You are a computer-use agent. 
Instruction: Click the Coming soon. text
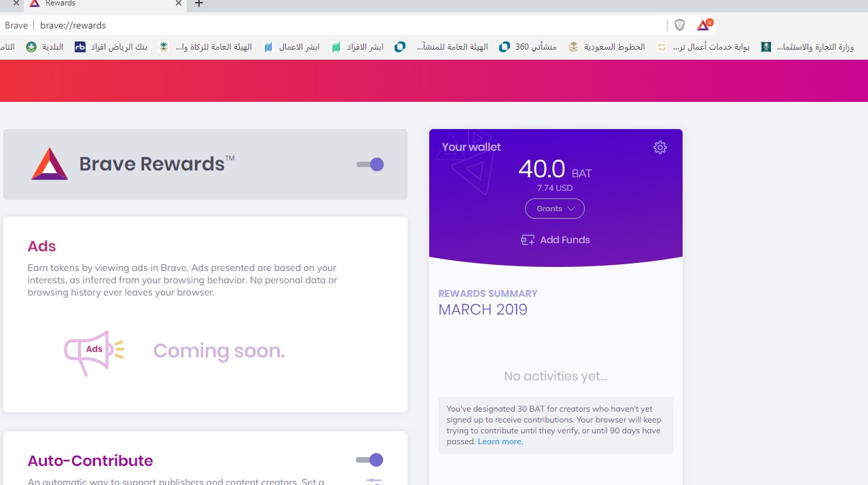[x=219, y=351]
